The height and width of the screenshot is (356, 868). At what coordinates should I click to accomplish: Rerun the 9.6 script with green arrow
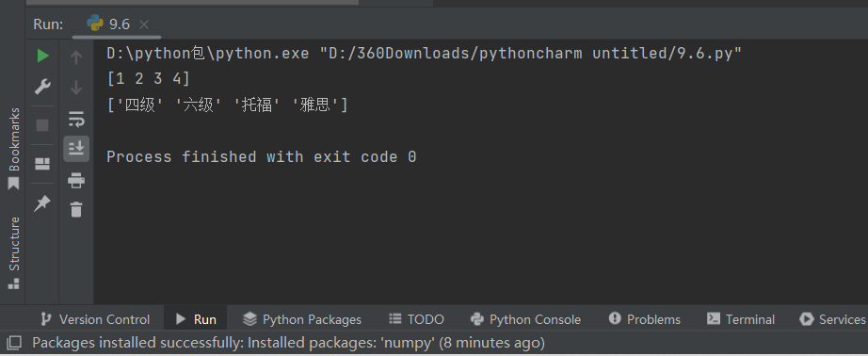click(x=42, y=56)
